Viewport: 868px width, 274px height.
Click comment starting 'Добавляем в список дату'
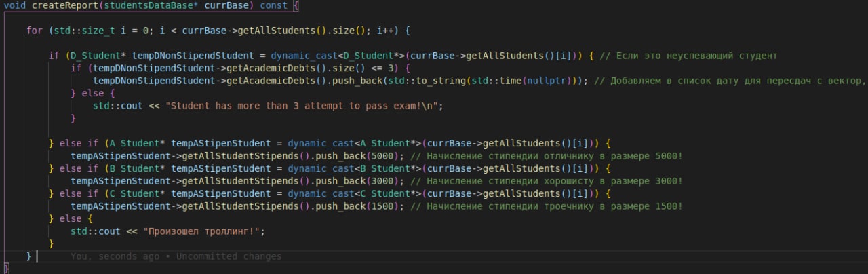tap(730, 82)
